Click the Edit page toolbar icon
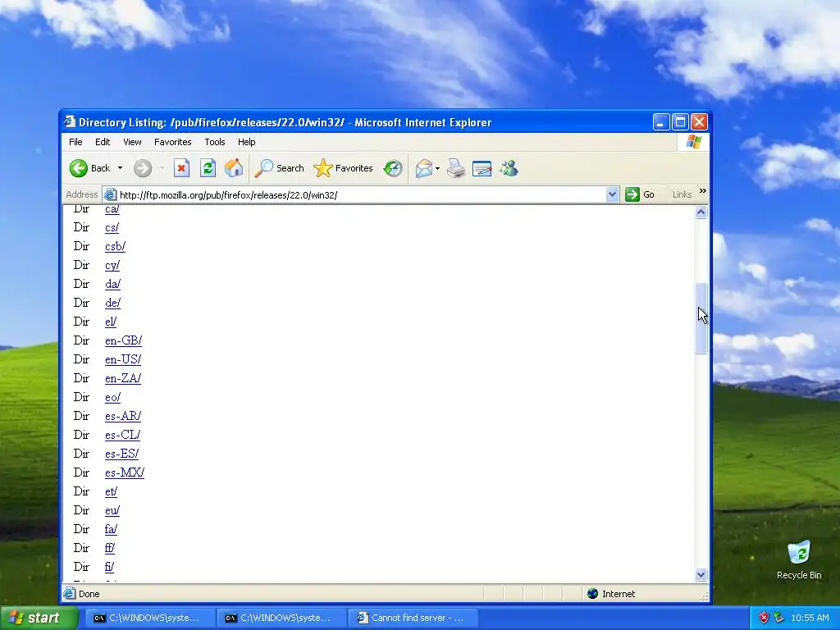 point(482,168)
